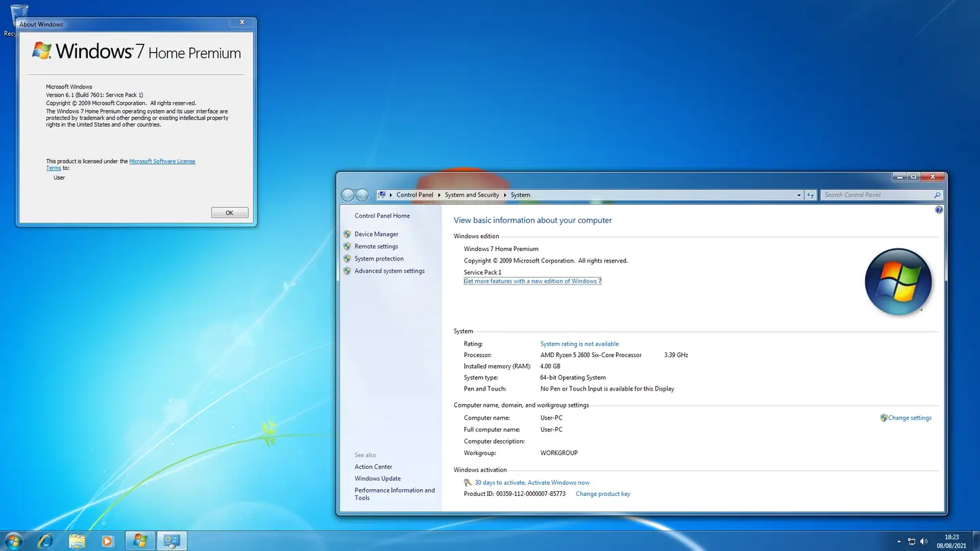Open Windows Explorer from the taskbar
Screen dimensions: 980x551
pyautogui.click(x=76, y=540)
